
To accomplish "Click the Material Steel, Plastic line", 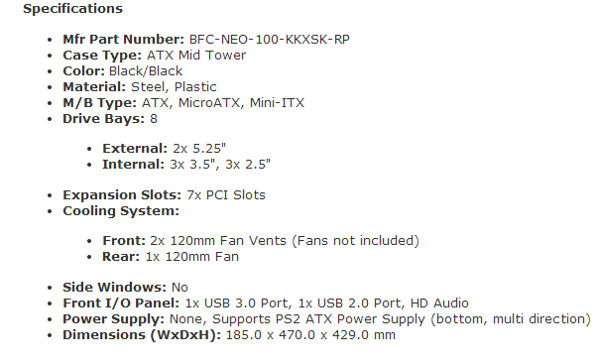I will click(x=140, y=87).
